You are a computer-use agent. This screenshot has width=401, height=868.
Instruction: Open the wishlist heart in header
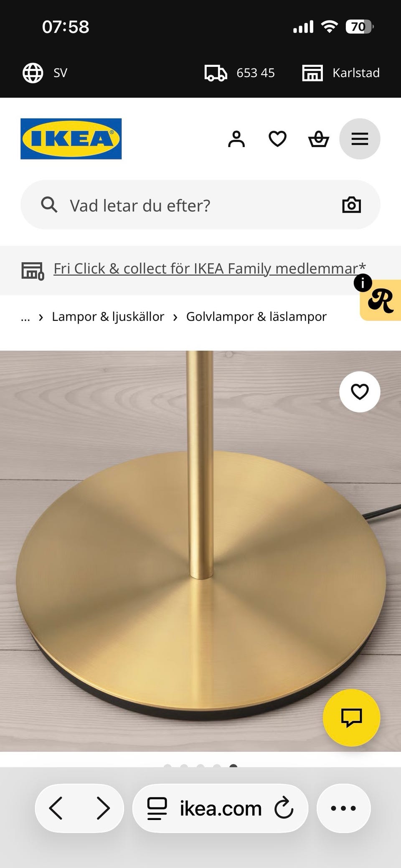click(x=277, y=139)
